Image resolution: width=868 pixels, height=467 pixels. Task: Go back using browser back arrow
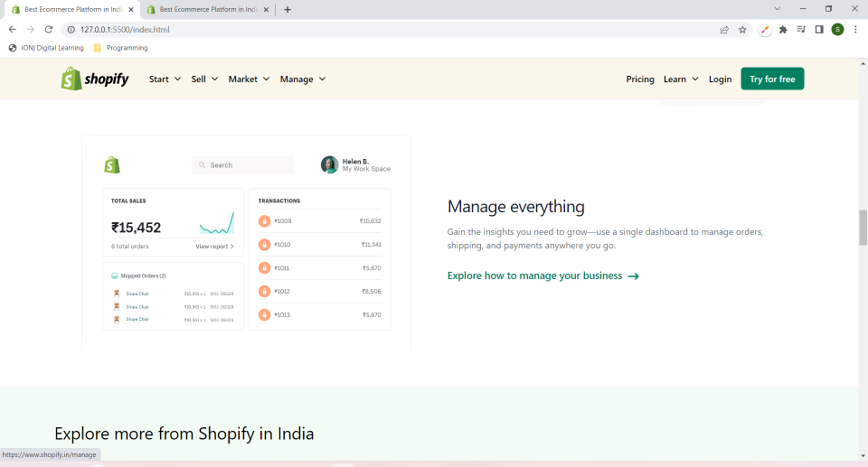click(12, 29)
